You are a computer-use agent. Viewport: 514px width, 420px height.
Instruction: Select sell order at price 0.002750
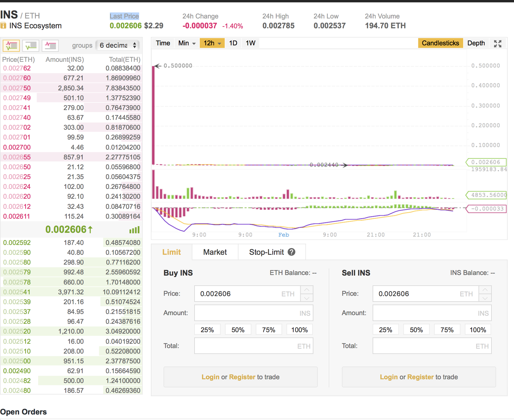pos(71,88)
